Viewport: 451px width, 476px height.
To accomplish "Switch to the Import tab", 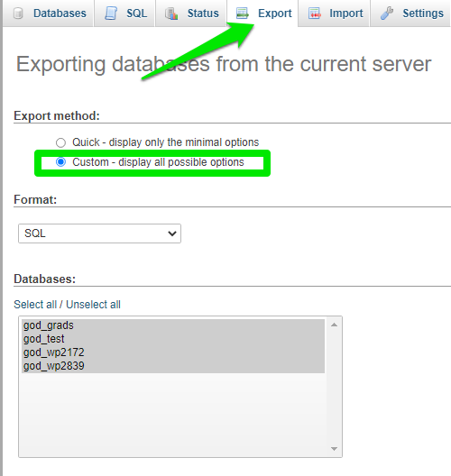I will 335,14.
